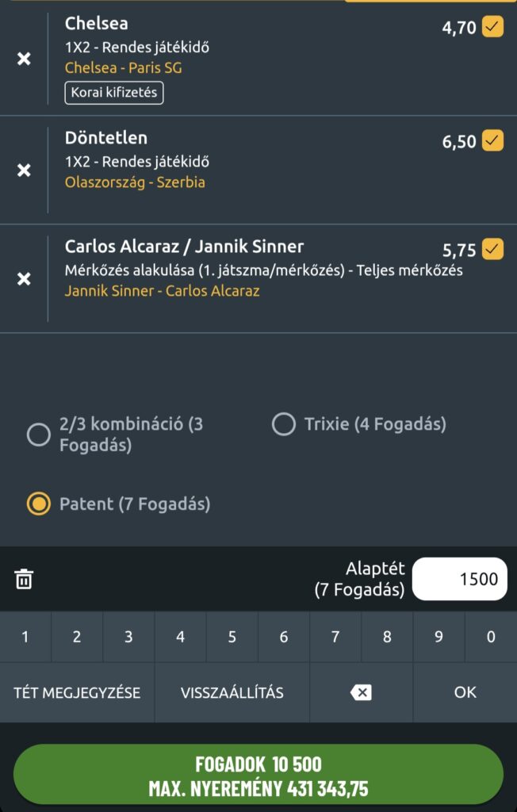Viewport: 517px width, 812px height.
Task: Select the Patent (7 Fogadás) radio button
Action: coord(39,504)
